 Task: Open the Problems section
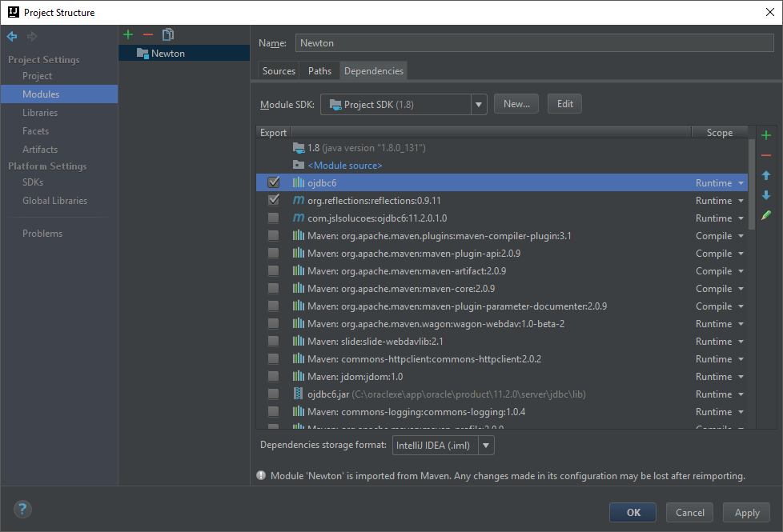[42, 234]
